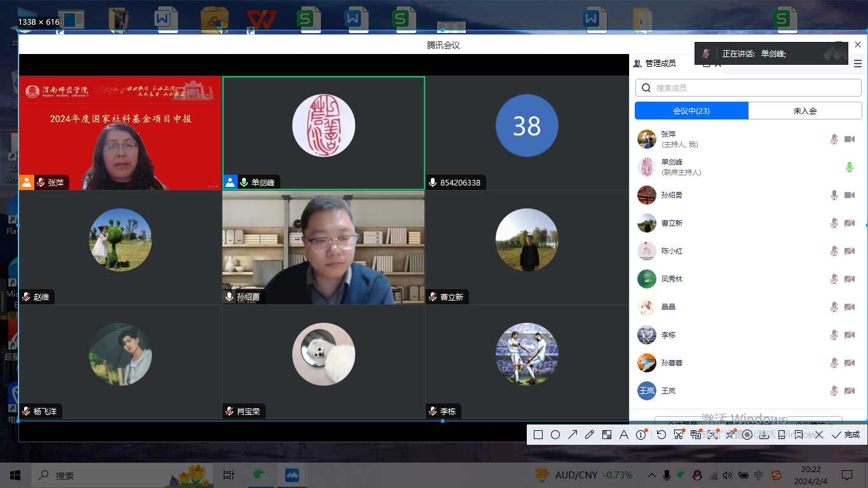Select the 会议中(23) tab
This screenshot has height=488, width=868.
coord(691,111)
